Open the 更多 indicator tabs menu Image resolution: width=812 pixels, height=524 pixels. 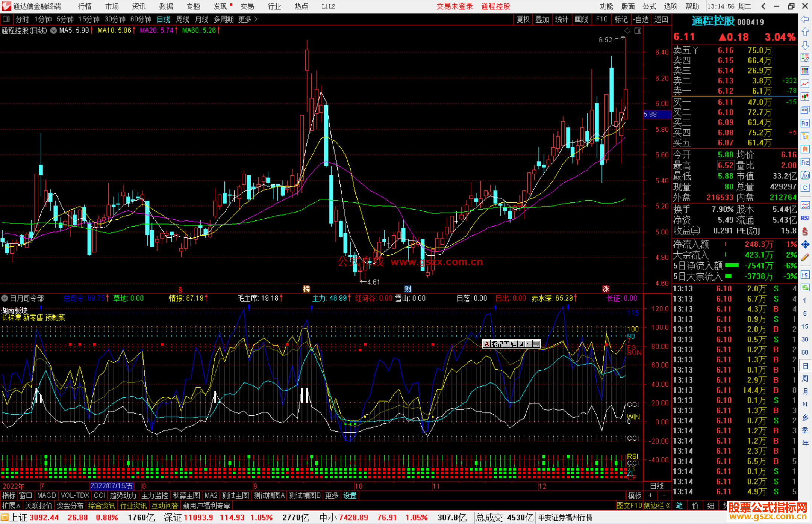(332, 496)
